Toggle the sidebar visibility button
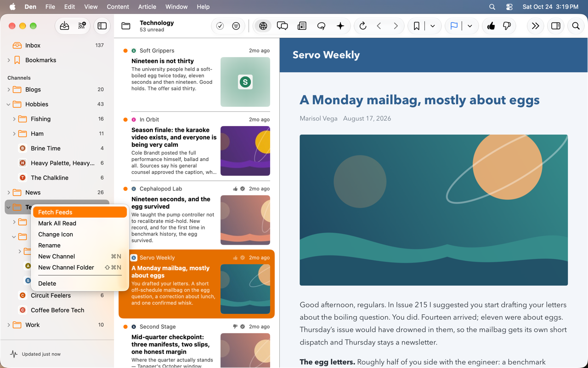 pos(102,26)
